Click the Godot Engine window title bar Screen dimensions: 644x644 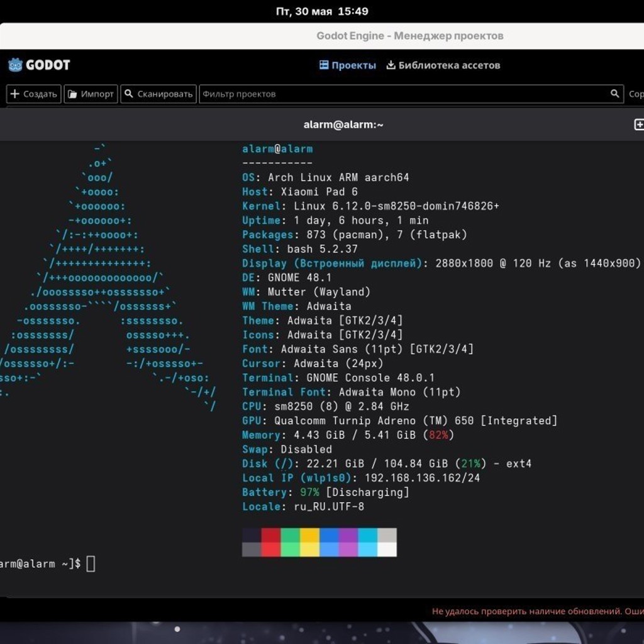(322, 36)
